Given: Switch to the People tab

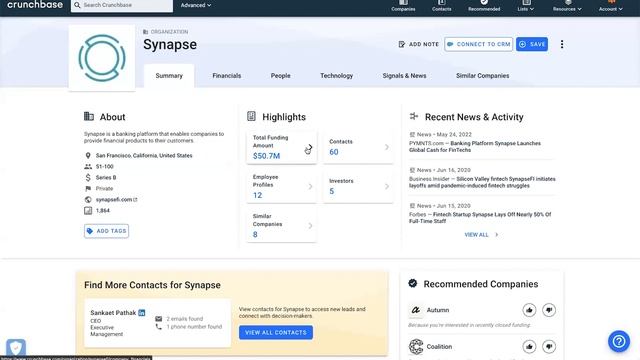Looking at the screenshot, I should click(280, 76).
